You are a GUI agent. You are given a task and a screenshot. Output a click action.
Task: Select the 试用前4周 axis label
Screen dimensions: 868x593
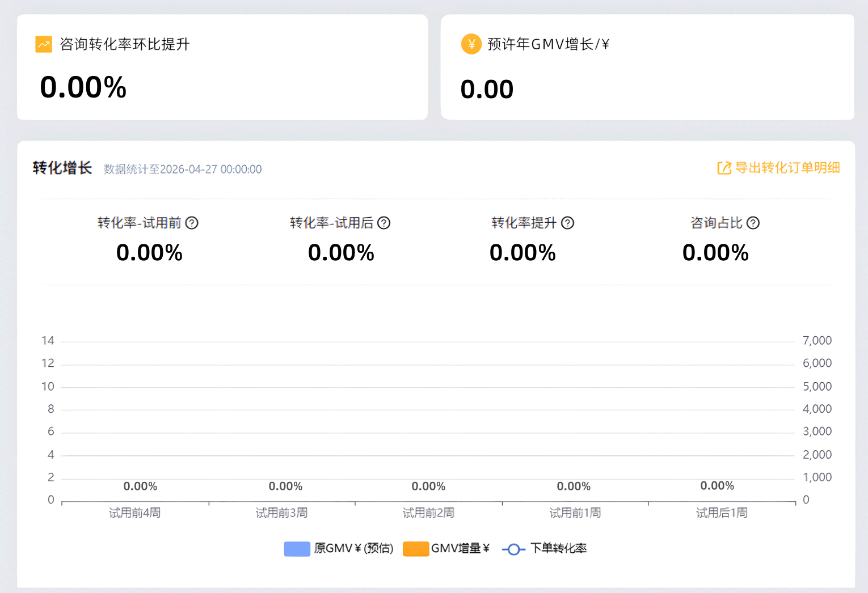(135, 513)
